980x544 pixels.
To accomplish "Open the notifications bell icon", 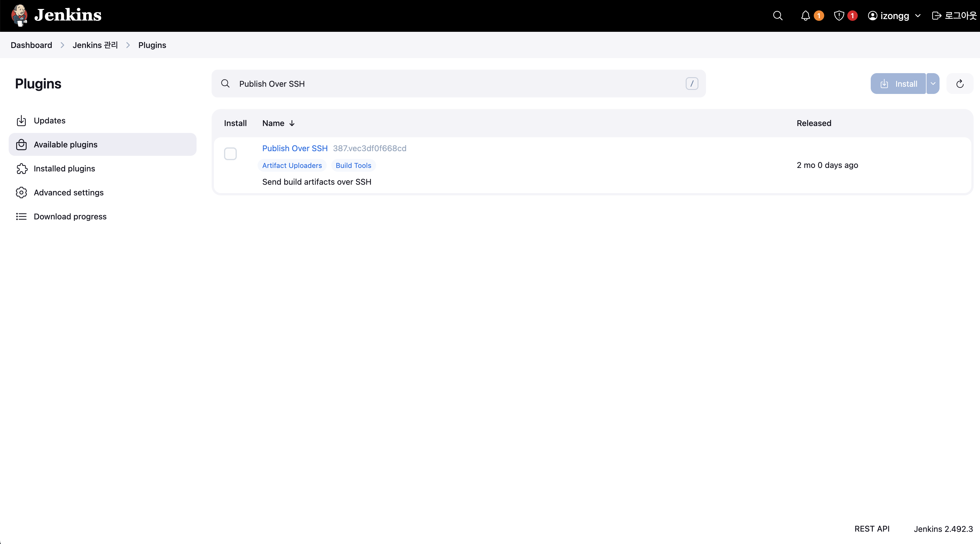I will pyautogui.click(x=805, y=16).
